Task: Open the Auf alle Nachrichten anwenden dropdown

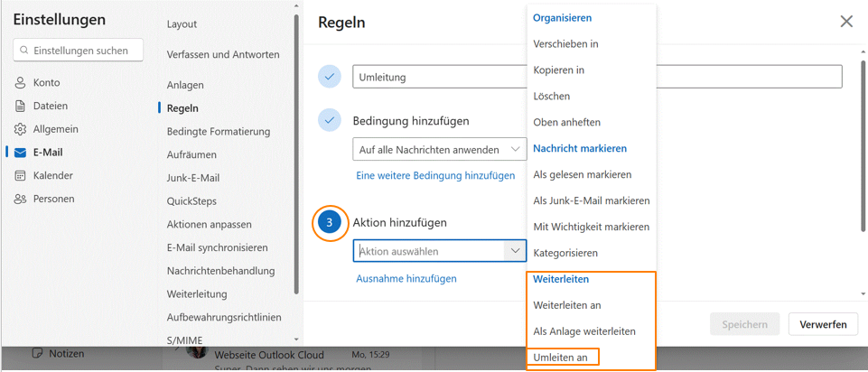Action: [440, 150]
